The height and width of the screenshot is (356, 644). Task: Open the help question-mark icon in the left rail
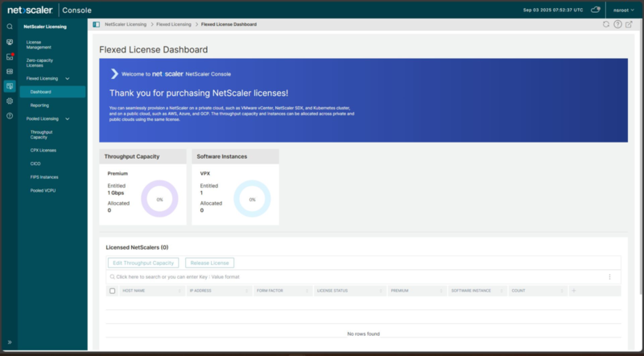pyautogui.click(x=10, y=116)
